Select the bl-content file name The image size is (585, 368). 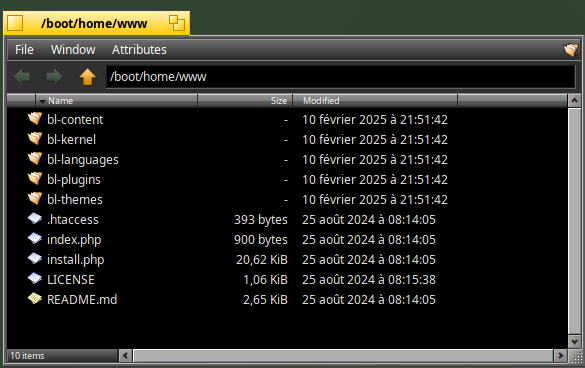click(75, 119)
